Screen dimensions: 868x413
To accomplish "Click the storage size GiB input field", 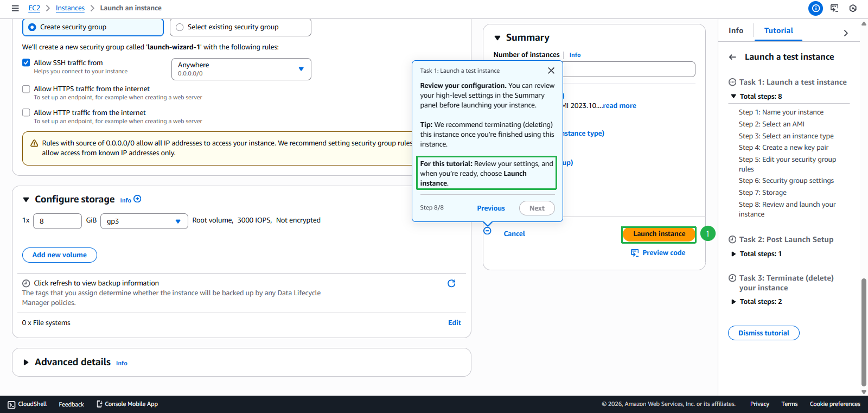I will 57,221.
